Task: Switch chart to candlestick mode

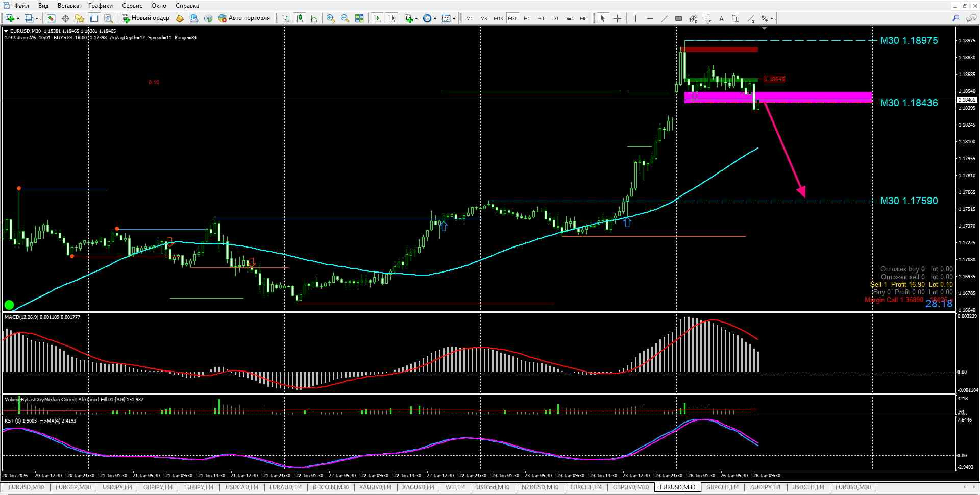Action: (300, 18)
